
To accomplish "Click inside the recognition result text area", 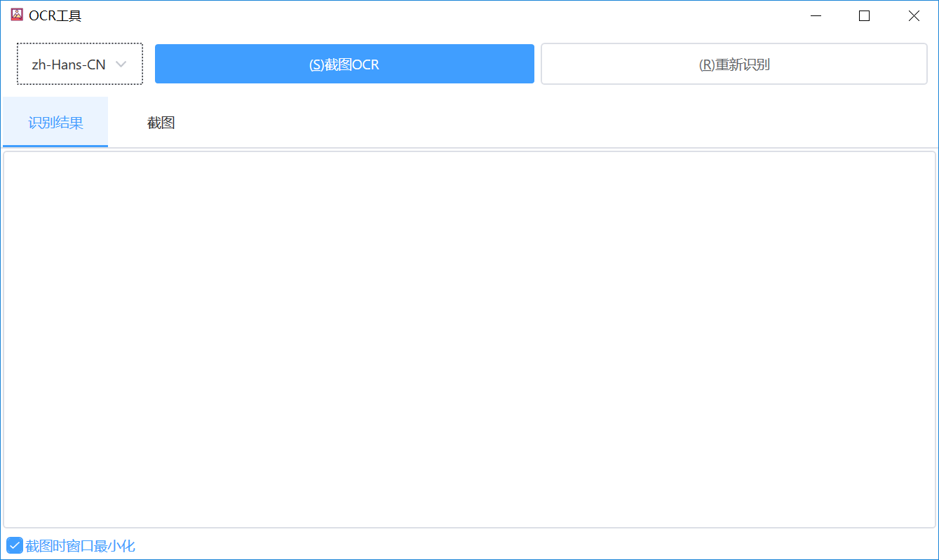I will 469,339.
